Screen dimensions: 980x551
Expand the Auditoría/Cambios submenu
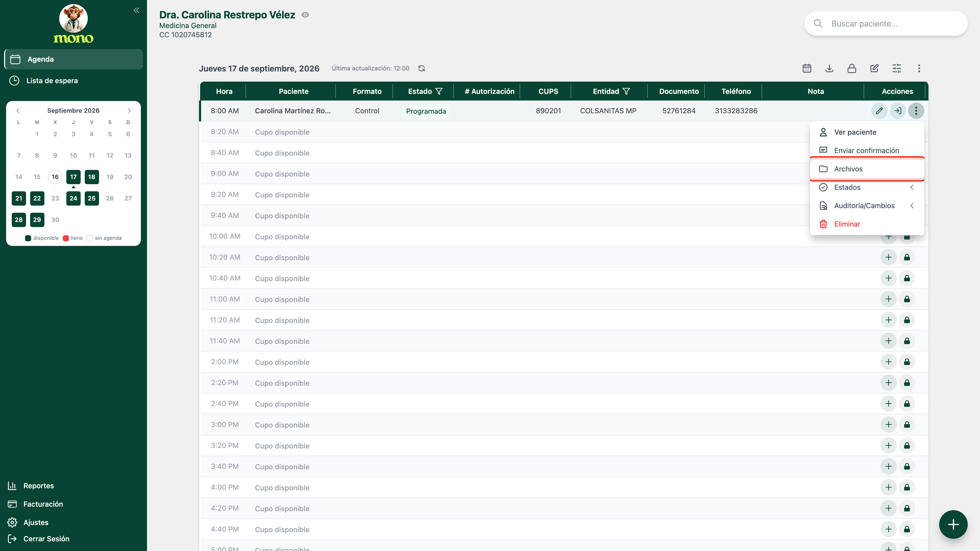pyautogui.click(x=867, y=206)
